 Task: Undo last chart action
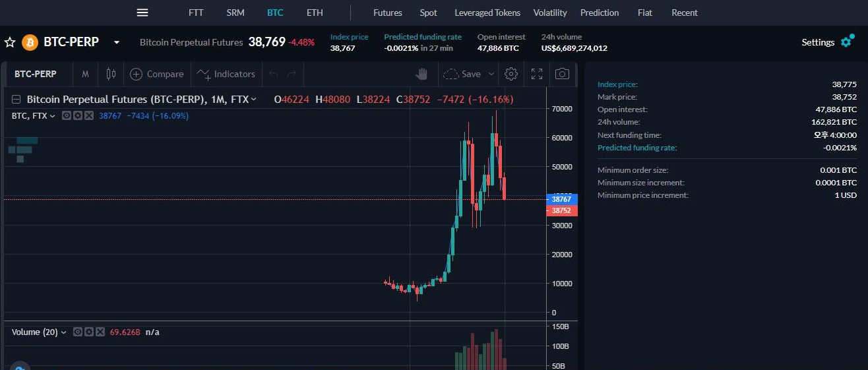[273, 74]
